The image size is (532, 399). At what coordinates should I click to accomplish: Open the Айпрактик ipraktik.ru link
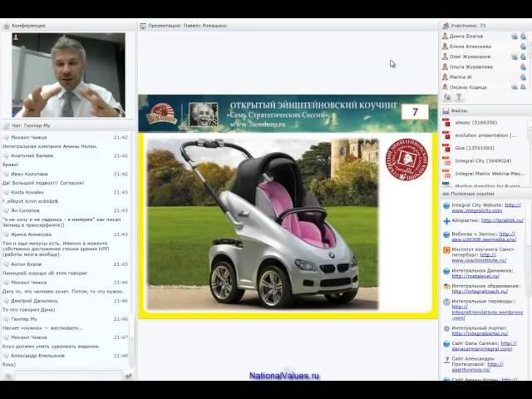click(x=502, y=220)
